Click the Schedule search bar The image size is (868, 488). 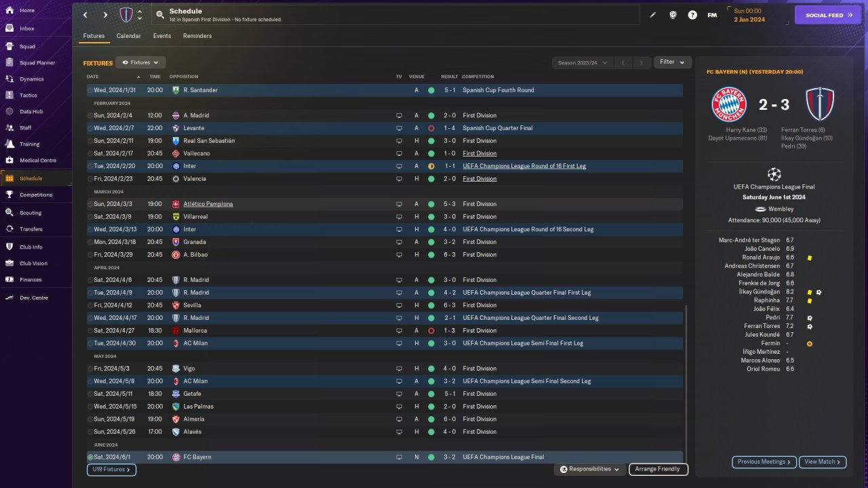click(395, 15)
